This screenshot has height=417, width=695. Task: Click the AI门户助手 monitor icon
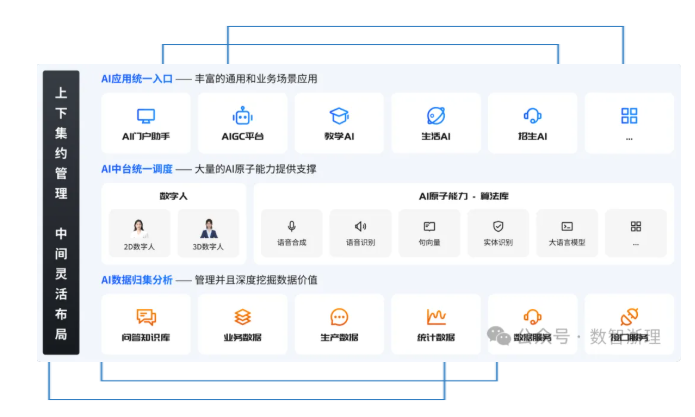pyautogui.click(x=146, y=116)
